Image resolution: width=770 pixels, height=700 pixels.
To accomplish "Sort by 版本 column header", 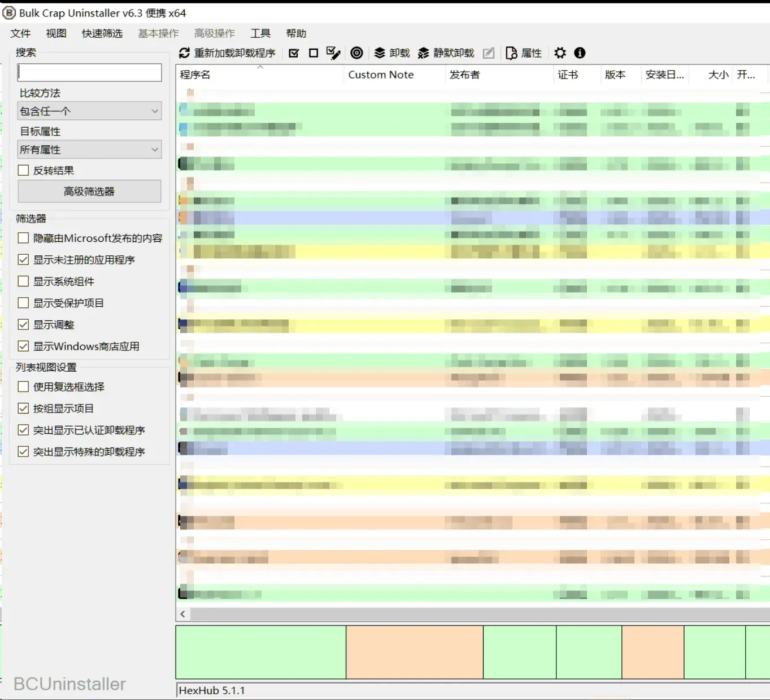I will (x=620, y=75).
